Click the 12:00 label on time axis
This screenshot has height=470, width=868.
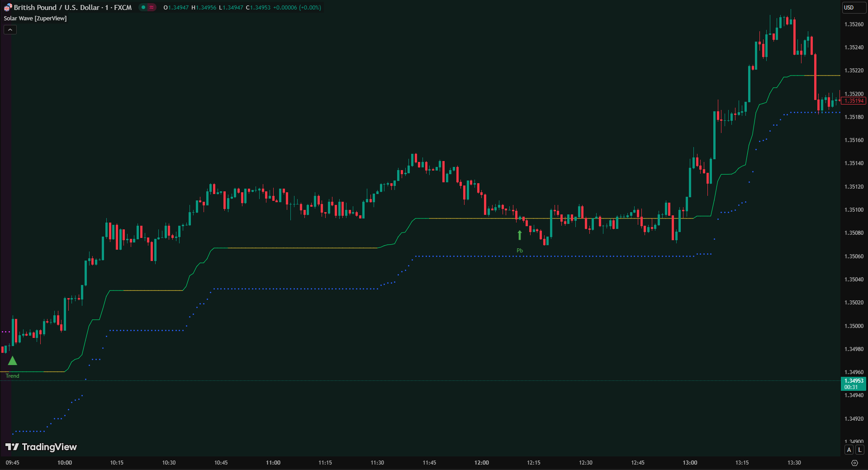(481, 463)
